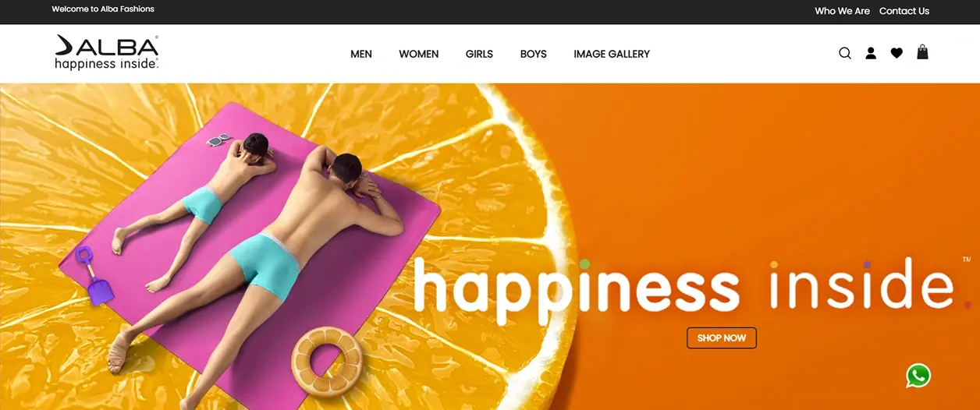Start a WhatsApp chat via green icon
This screenshot has width=980, height=410.
click(918, 376)
